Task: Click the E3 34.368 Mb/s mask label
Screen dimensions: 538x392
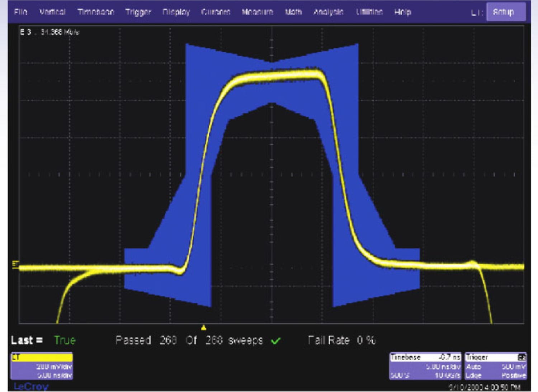Action: point(49,32)
